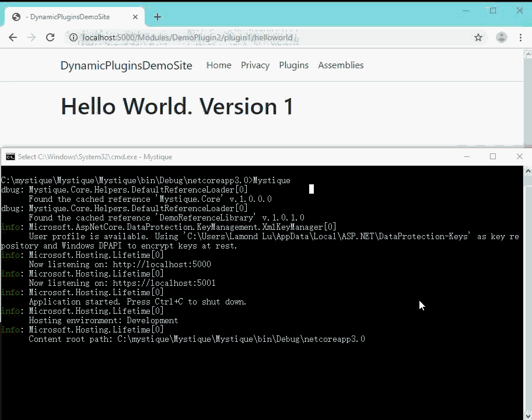Image resolution: width=532 pixels, height=420 pixels.
Task: Open the Privacy page link
Action: click(x=255, y=65)
